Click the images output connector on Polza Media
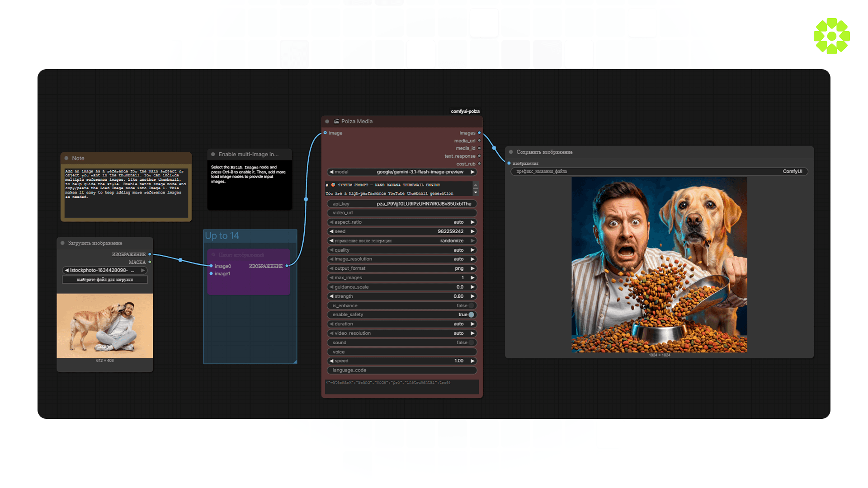The width and height of the screenshot is (868, 488). tap(479, 133)
